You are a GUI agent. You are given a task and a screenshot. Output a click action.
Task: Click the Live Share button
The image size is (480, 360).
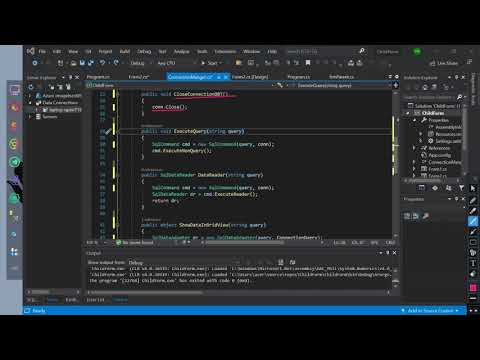pyautogui.click(x=444, y=63)
